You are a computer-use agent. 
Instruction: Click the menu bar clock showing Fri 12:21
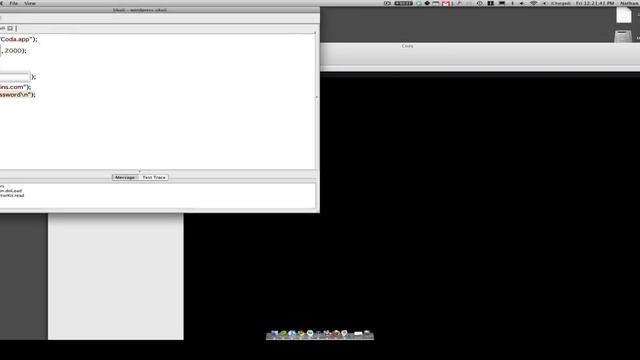(595, 3)
